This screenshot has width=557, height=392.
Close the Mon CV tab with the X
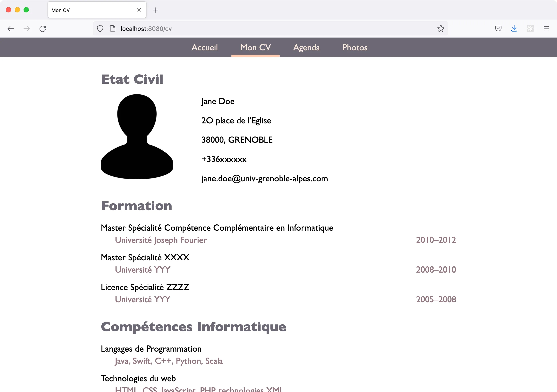(x=139, y=10)
